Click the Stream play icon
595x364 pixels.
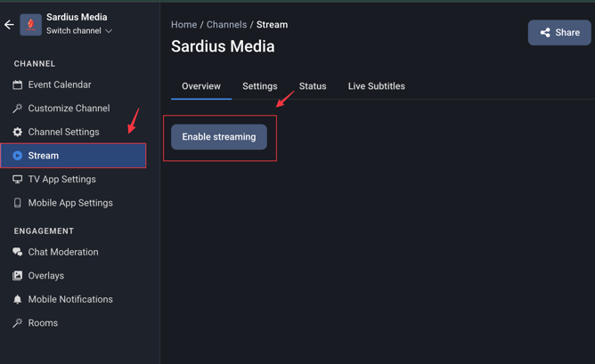point(17,156)
